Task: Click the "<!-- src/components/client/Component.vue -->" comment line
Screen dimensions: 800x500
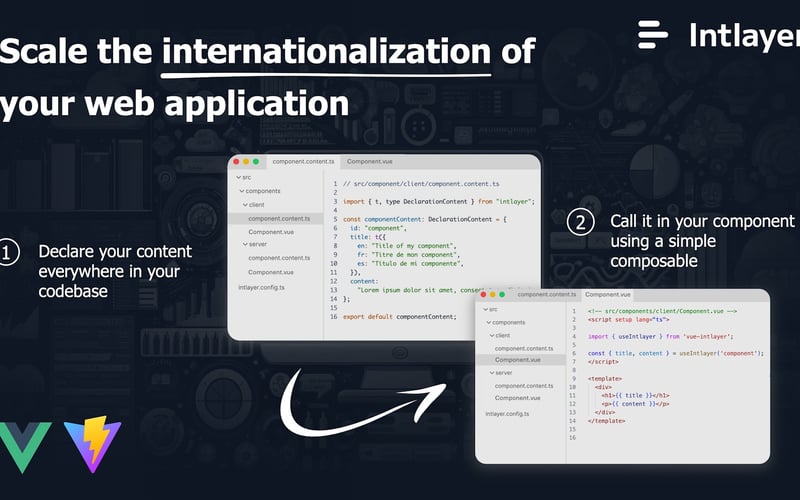Action: tap(662, 311)
